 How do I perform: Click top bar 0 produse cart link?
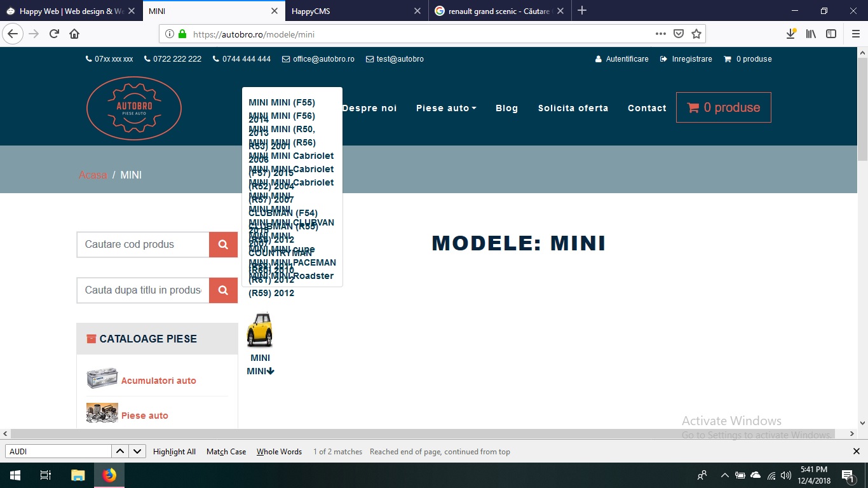[748, 59]
